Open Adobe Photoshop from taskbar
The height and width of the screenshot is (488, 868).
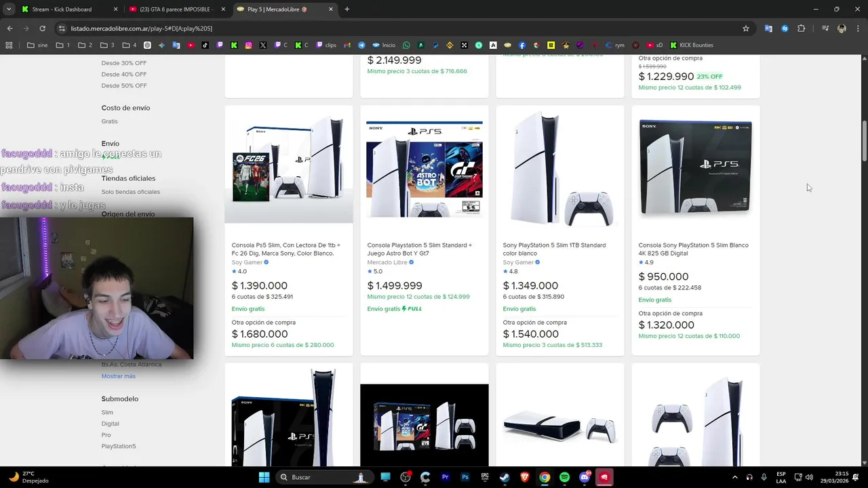pos(465,477)
